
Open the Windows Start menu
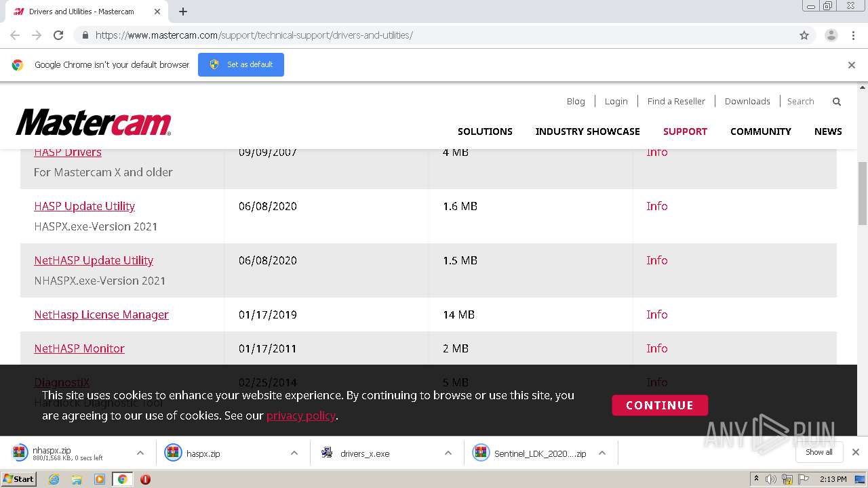(x=18, y=479)
